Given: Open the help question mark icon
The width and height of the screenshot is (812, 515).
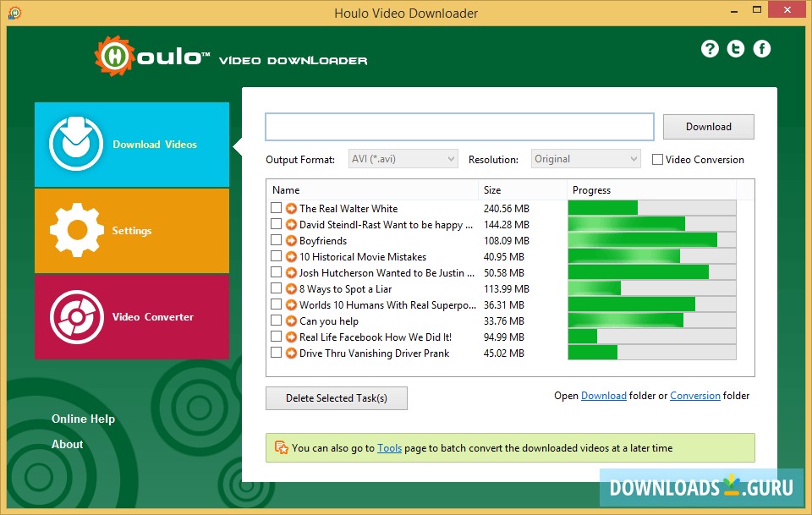Looking at the screenshot, I should tap(710, 48).
